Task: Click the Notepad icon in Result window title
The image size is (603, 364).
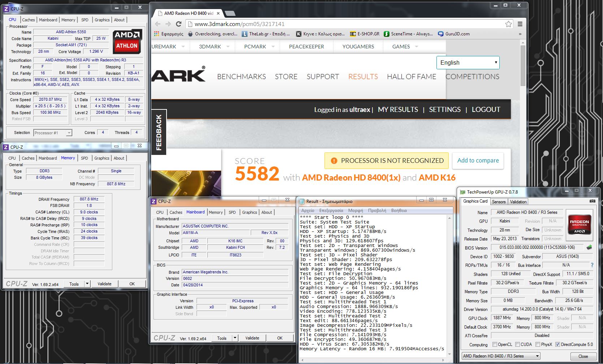Action: (302, 201)
